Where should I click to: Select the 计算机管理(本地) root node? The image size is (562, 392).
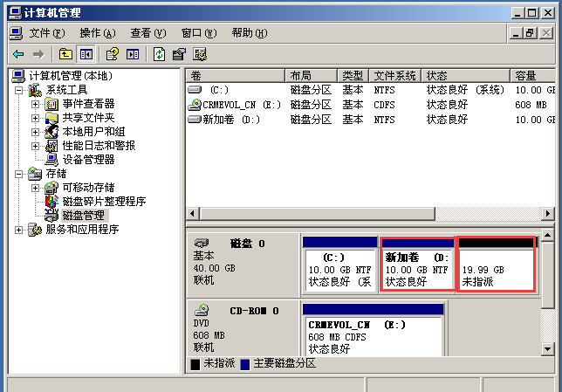[71, 76]
